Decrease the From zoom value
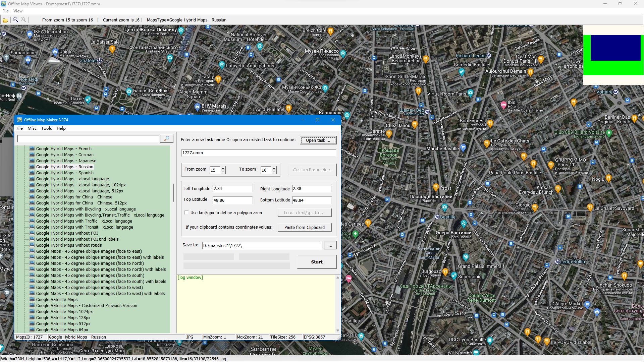644x362 pixels. point(223,172)
